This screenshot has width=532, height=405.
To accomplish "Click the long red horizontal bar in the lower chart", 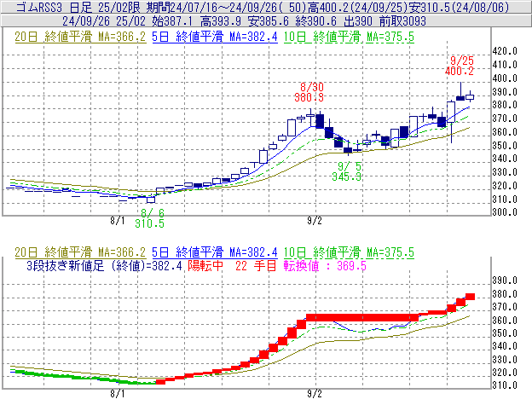I will tap(362, 318).
